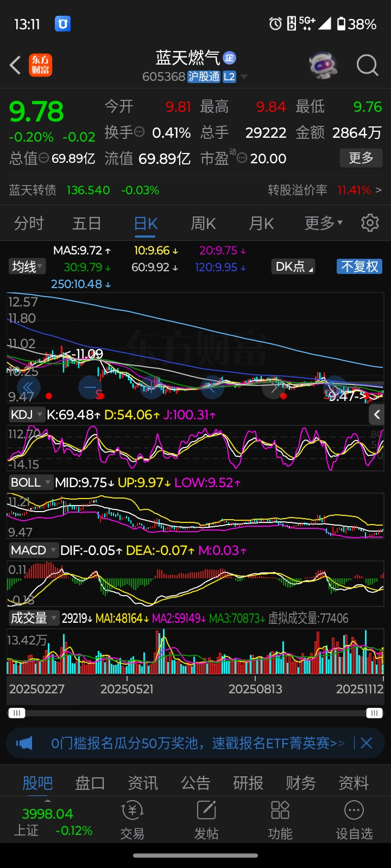Select the 日K tab
The image size is (391, 868).
point(146,224)
